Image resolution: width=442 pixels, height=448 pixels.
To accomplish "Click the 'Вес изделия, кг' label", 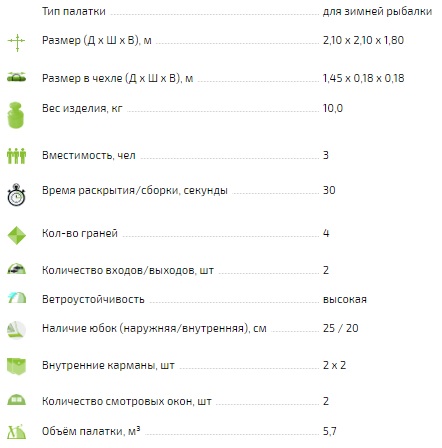I will [x=82, y=108].
